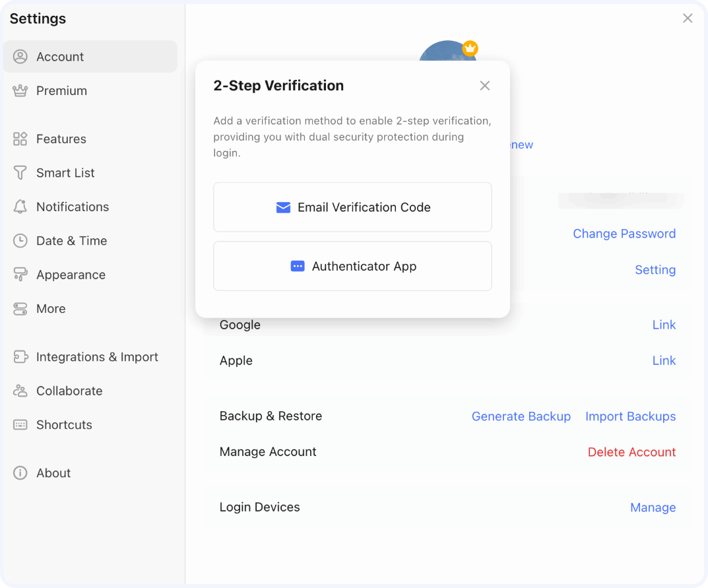This screenshot has height=588, width=708.
Task: Click the Authenticator App icon
Action: (x=298, y=266)
